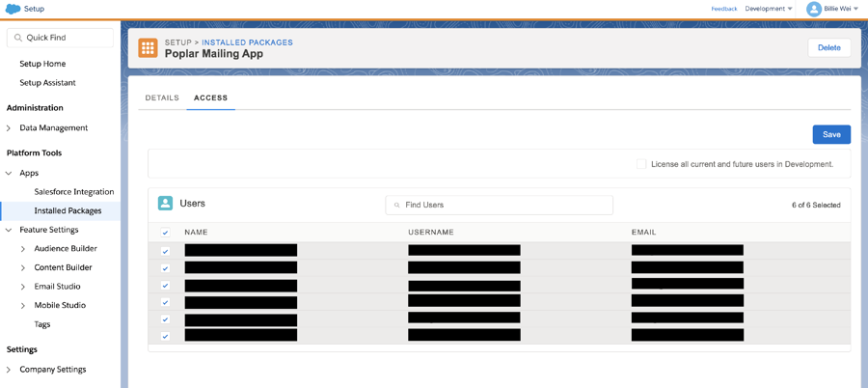Image resolution: width=868 pixels, height=388 pixels.
Task: Open the Installed Packages breadcrumb link
Action: coord(247,42)
